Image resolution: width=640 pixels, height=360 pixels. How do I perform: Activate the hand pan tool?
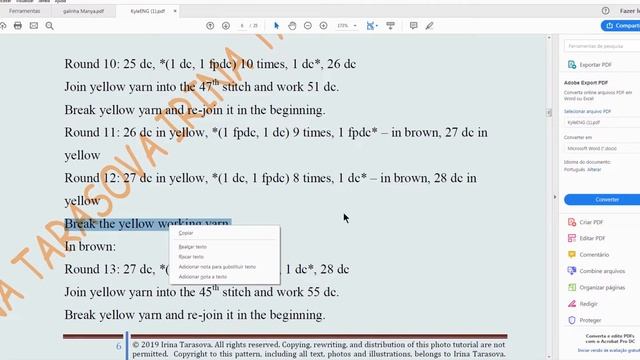point(292,26)
